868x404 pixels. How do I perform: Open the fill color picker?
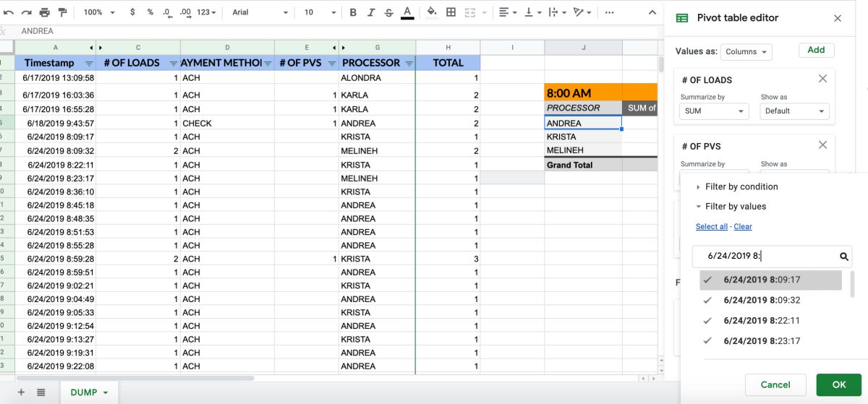point(432,12)
